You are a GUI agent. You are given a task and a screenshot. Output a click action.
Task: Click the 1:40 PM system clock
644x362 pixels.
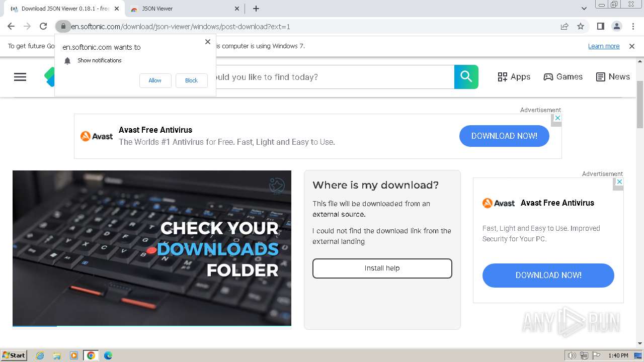618,355
